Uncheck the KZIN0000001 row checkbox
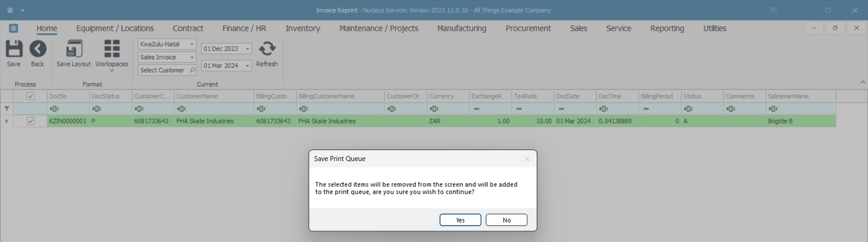 click(30, 121)
